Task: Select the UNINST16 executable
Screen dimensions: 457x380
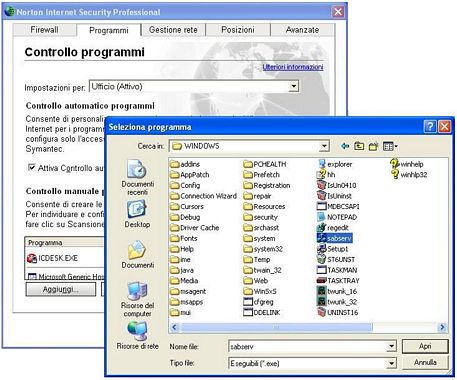Action: 337,312
